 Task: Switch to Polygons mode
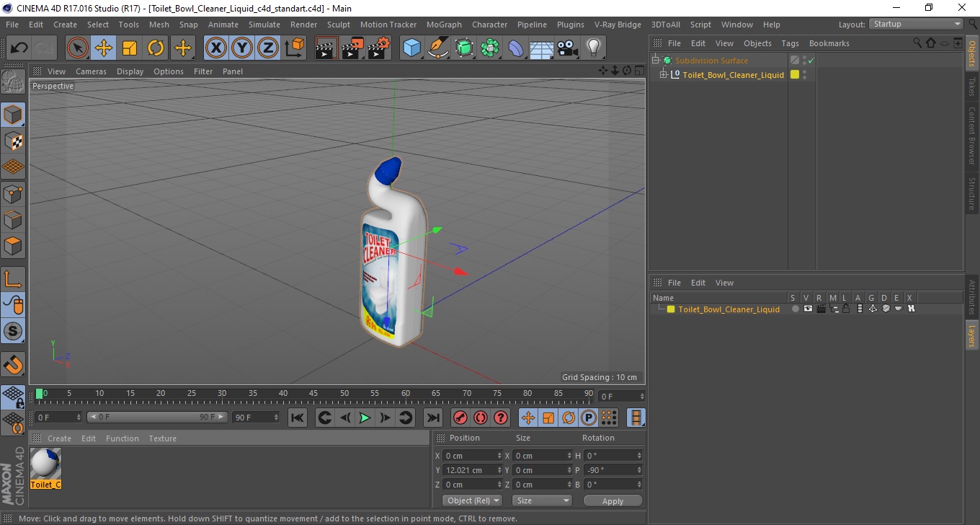(13, 245)
